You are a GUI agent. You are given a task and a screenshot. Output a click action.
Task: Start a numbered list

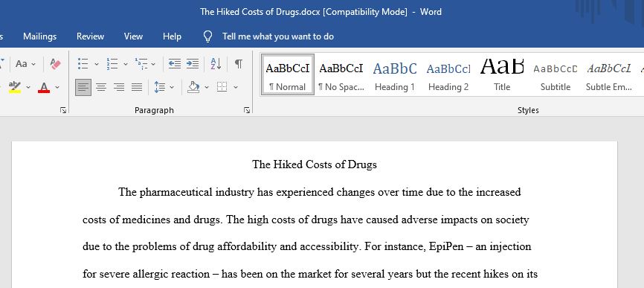click(112, 64)
